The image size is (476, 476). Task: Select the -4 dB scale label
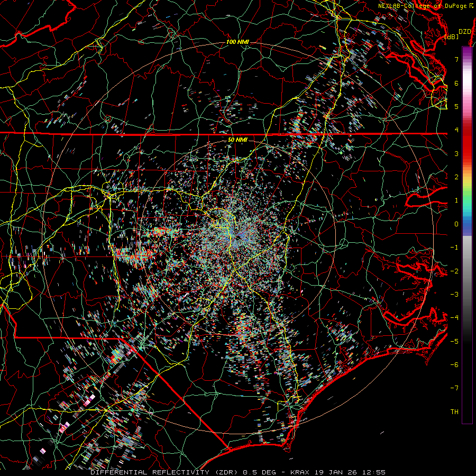click(x=454, y=318)
